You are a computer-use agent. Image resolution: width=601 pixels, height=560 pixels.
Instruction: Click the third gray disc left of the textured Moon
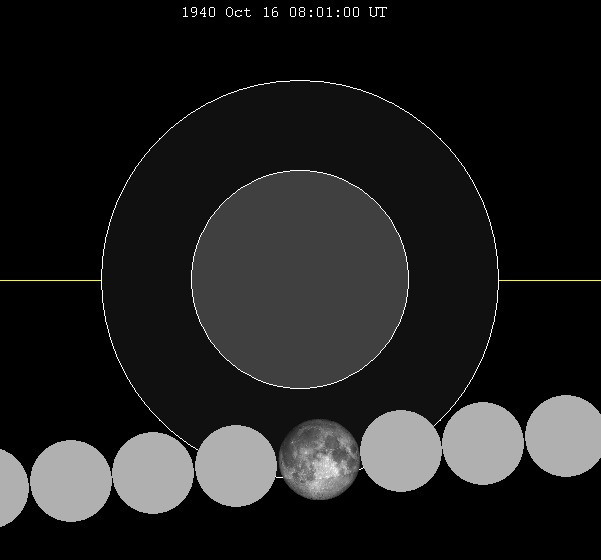point(71,481)
